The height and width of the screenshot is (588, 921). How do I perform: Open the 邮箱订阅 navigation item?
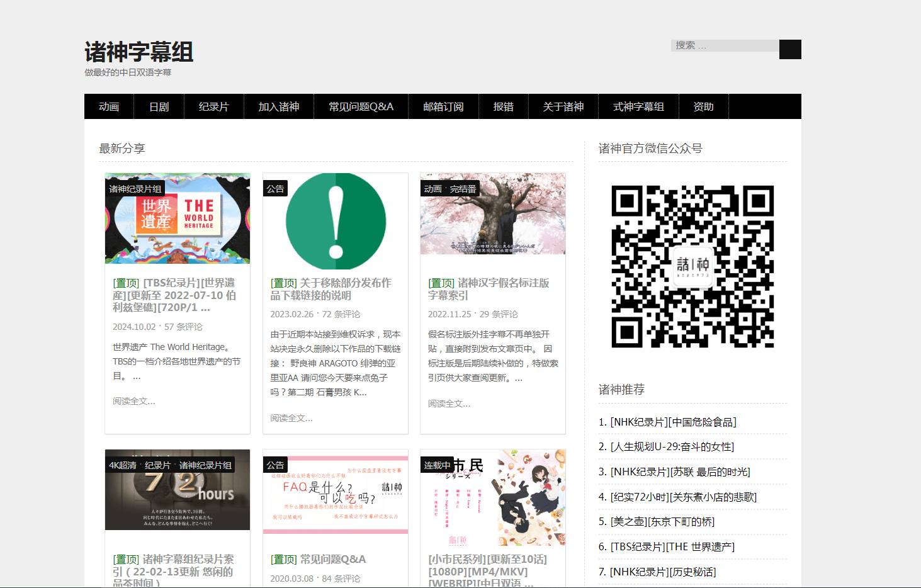(443, 107)
